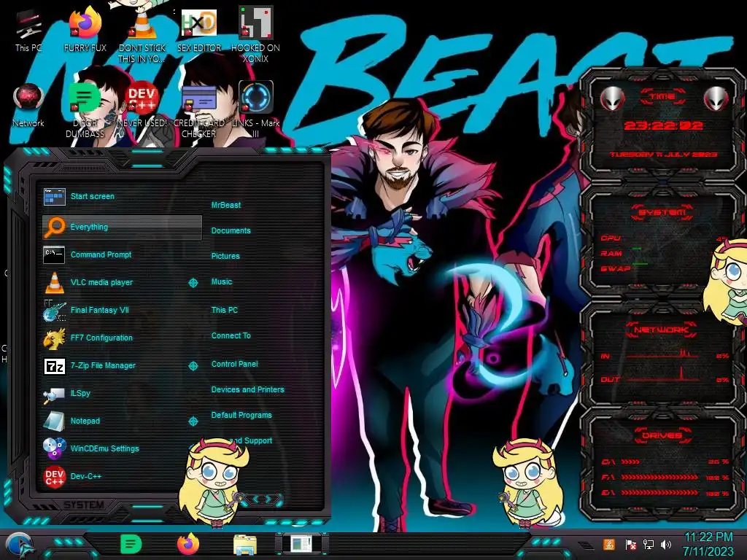Screen dimensions: 747x560
Task: Launch Everything search from start menu
Action: (x=122, y=227)
